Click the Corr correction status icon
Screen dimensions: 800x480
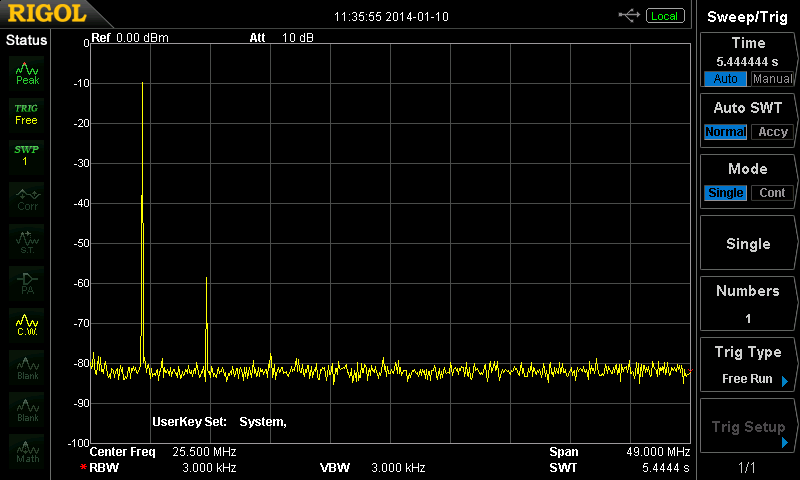[27, 199]
